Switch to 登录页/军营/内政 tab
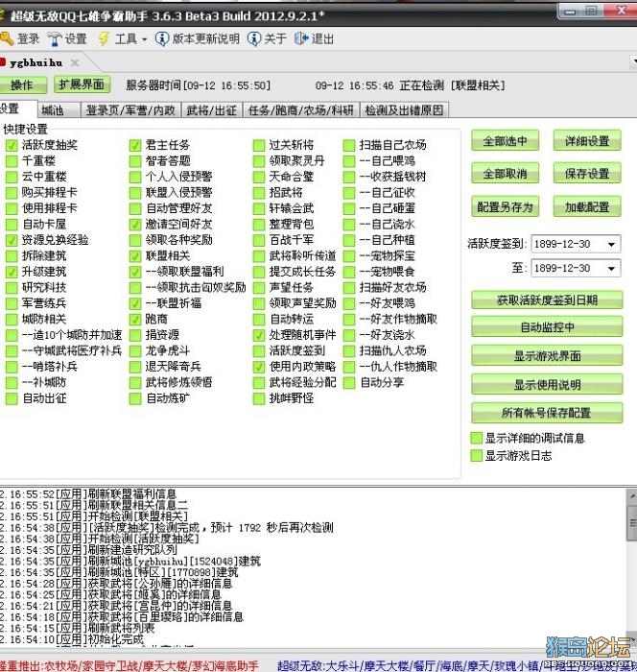 click(x=130, y=110)
